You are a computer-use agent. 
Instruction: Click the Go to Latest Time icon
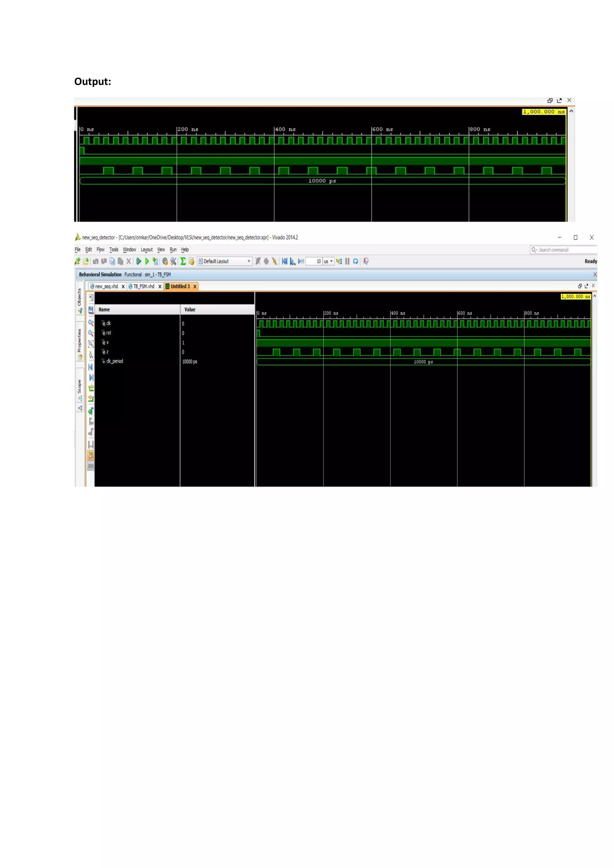point(91,378)
